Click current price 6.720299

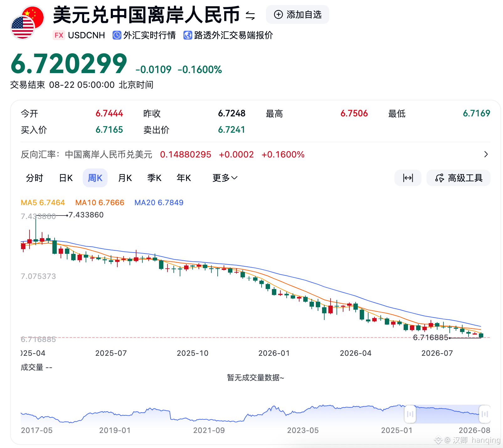point(69,64)
